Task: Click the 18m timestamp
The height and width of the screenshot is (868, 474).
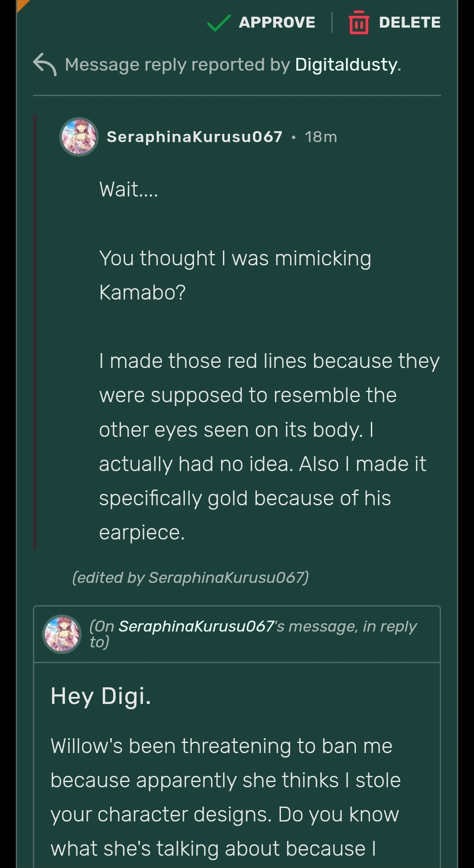Action: [321, 137]
